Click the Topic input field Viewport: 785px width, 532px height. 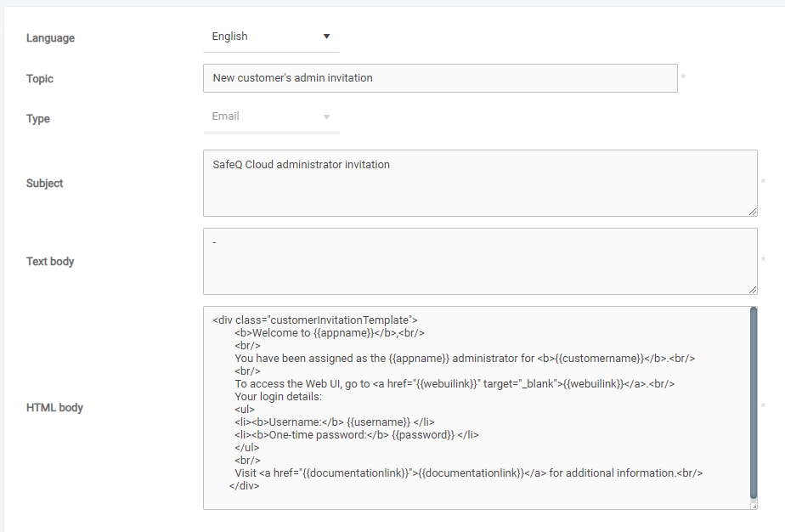(440, 78)
